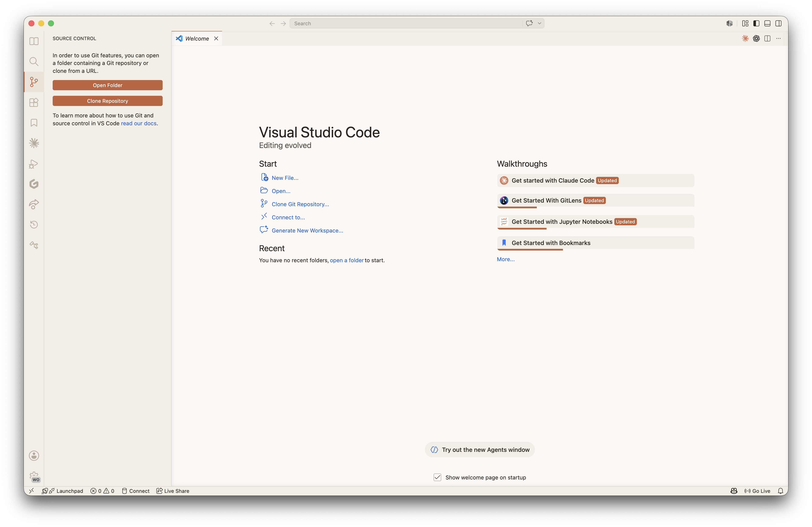Open the GitLens Inspect activity bar icon
The width and height of the screenshot is (812, 527).
pyautogui.click(x=34, y=245)
